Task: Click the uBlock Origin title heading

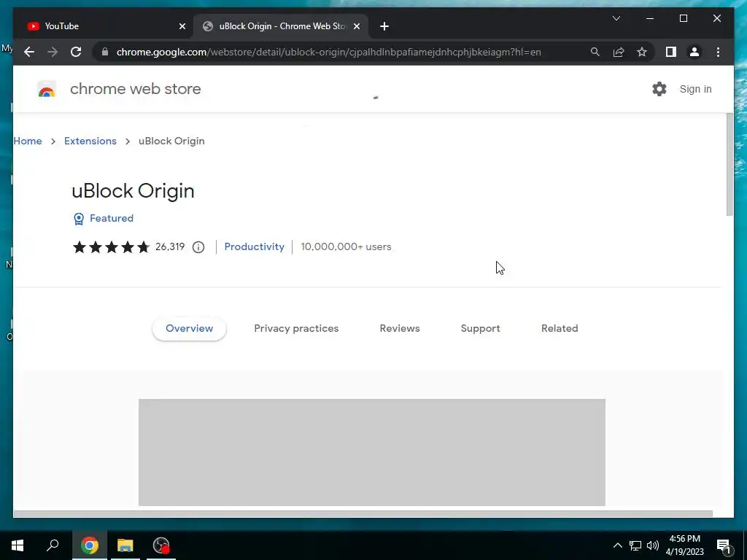Action: click(133, 191)
